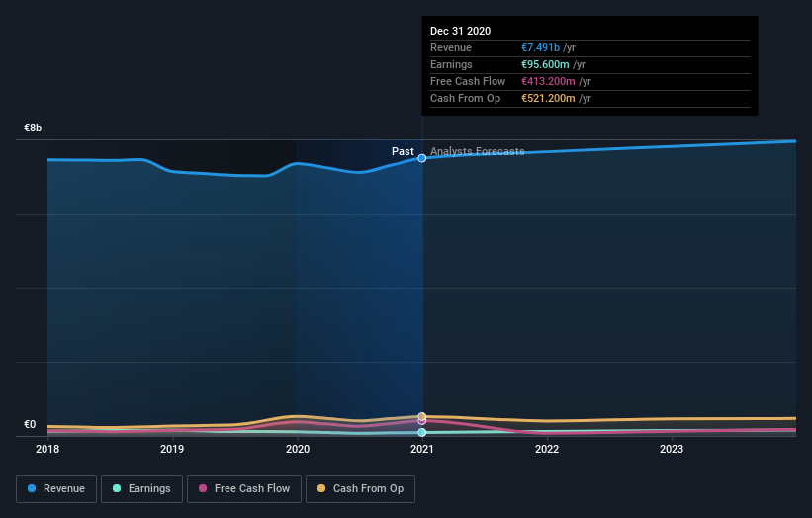This screenshot has height=518, width=812.
Task: Click the €8b y-axis label
Action: coord(33,128)
